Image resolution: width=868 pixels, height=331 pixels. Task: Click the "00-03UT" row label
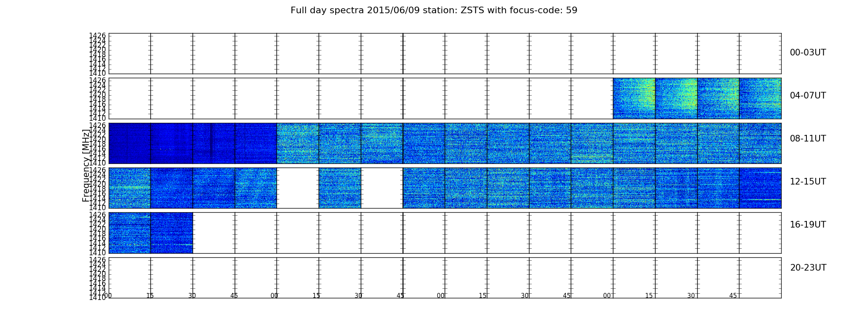click(x=808, y=53)
